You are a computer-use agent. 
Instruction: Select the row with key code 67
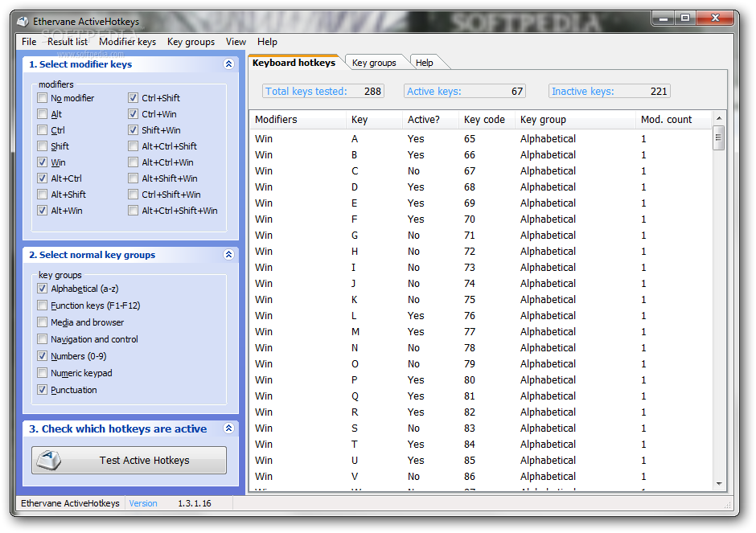[x=481, y=171]
